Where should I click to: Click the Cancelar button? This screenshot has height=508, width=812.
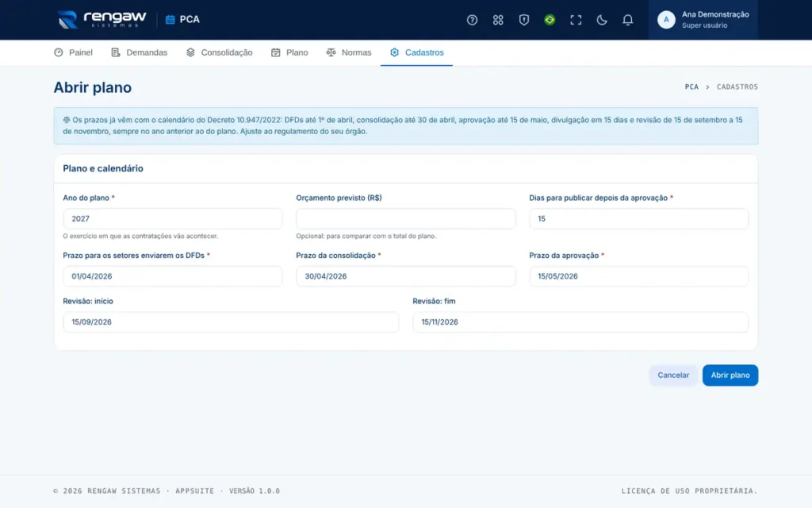click(x=673, y=375)
